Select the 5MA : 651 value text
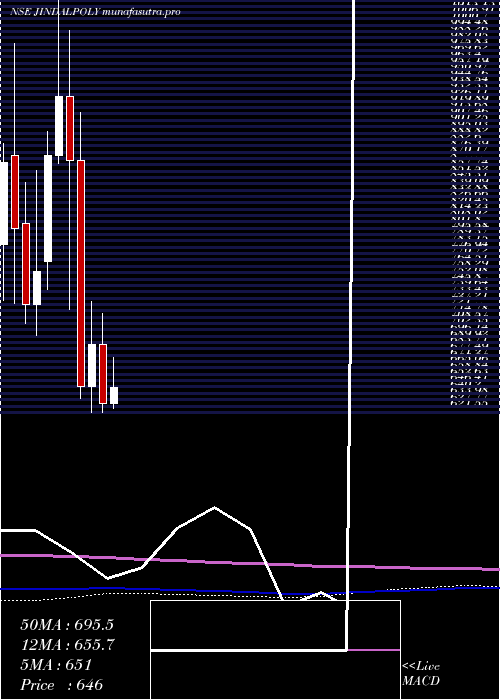 [x=56, y=665]
